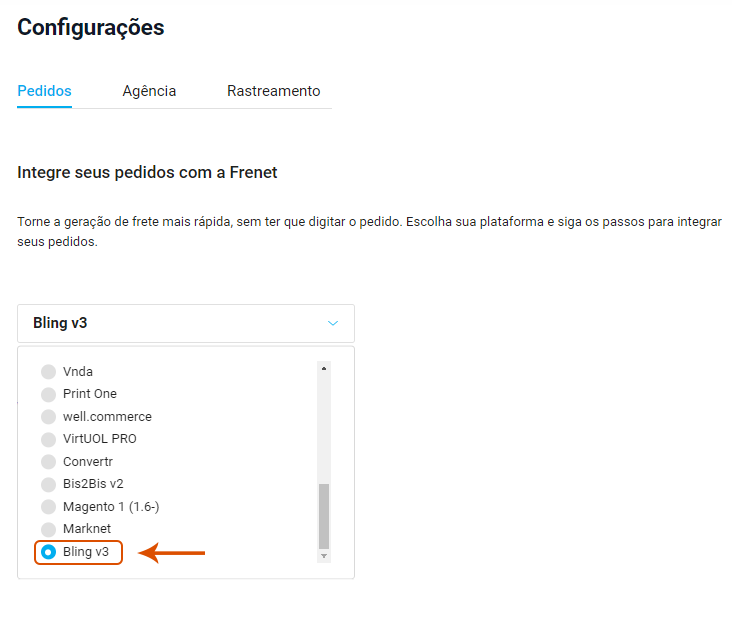Expand the Bling v3 platform dropdown
732x617 pixels.
point(185,323)
